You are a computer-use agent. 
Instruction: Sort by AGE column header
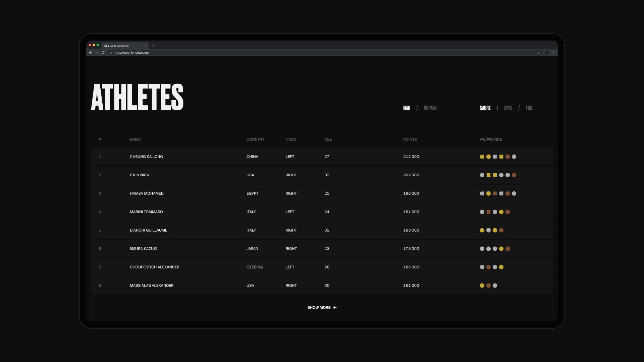(x=328, y=139)
